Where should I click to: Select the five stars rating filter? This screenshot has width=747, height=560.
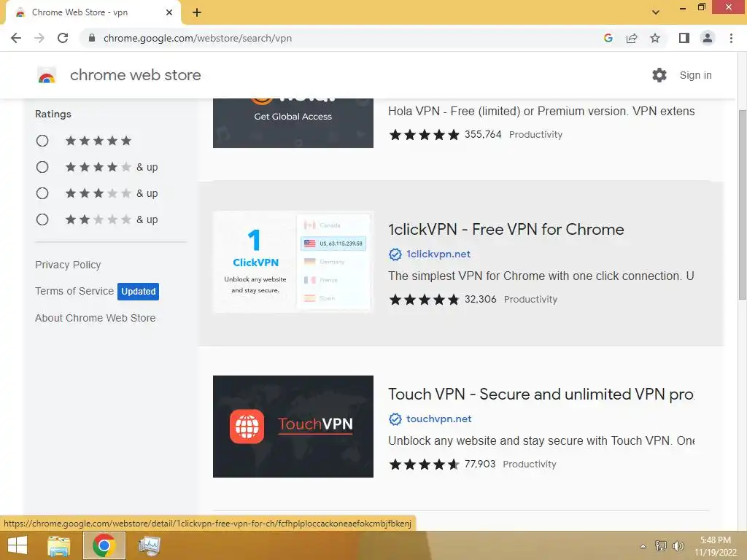[x=42, y=141]
